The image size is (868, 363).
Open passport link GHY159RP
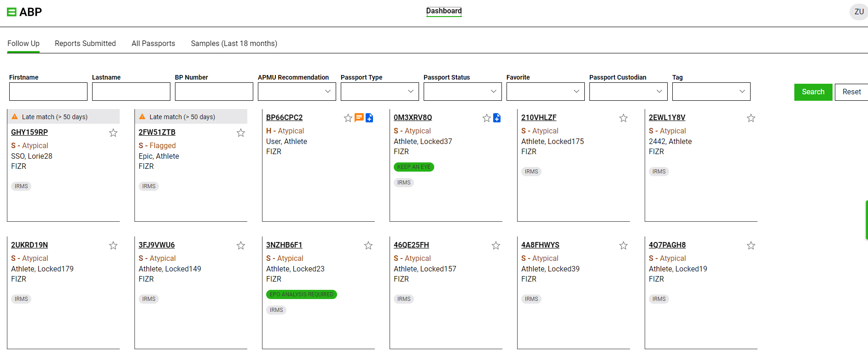[x=29, y=133]
